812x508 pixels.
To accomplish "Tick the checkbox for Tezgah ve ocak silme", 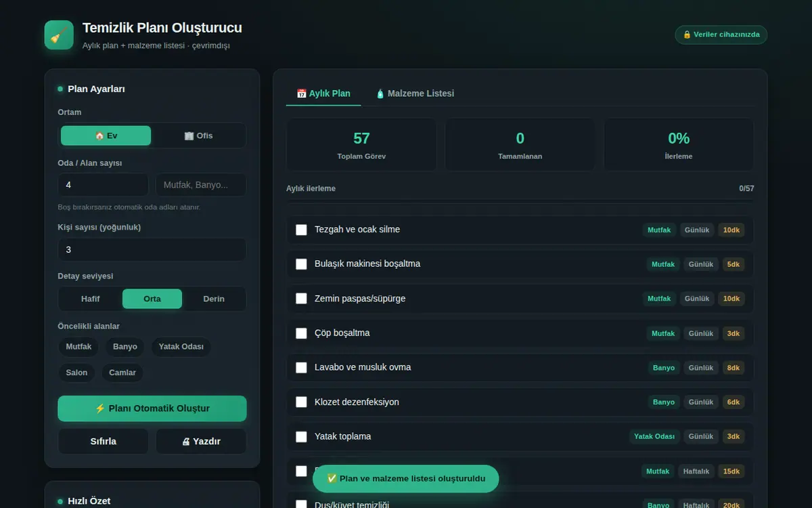I will (301, 230).
